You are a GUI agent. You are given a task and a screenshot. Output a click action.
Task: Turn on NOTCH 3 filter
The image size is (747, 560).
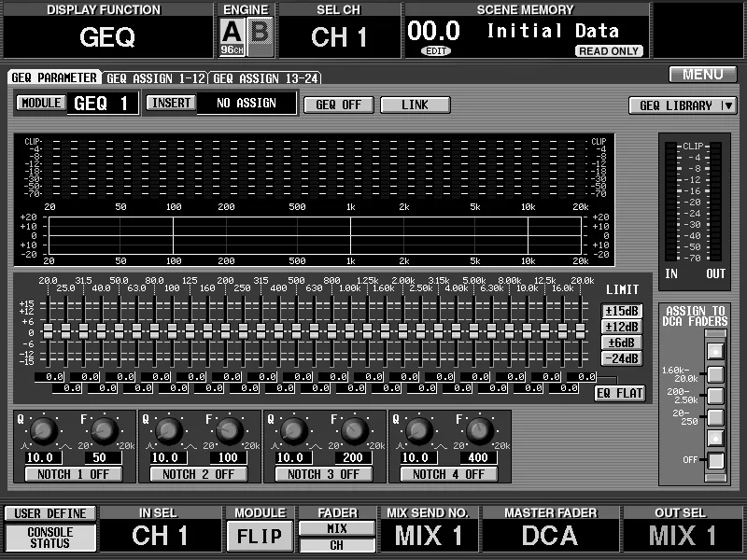(324, 474)
